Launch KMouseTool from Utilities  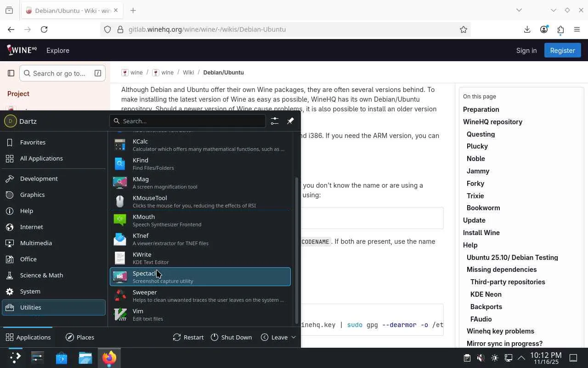pyautogui.click(x=200, y=201)
